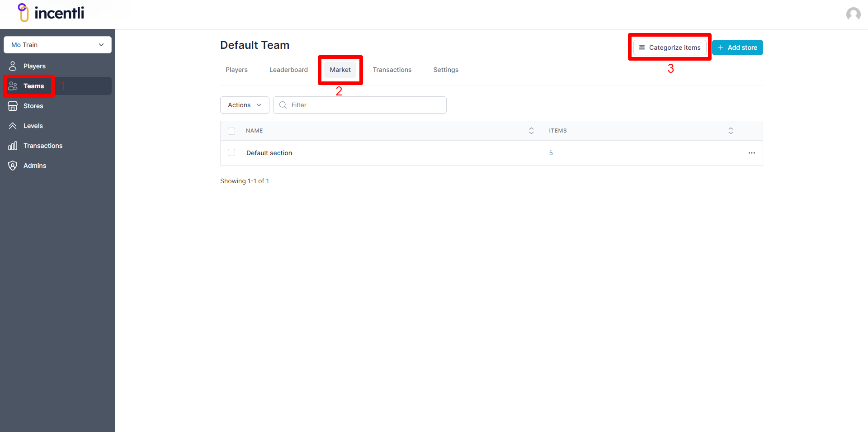Viewport: 868px width, 432px height.
Task: Sort by the ITEMS column arrows
Action: (x=731, y=131)
